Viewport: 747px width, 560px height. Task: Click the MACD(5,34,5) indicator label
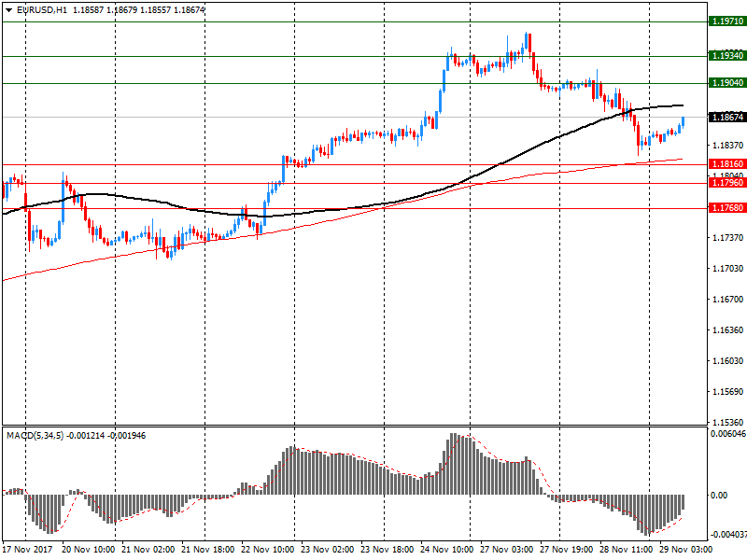(35, 436)
